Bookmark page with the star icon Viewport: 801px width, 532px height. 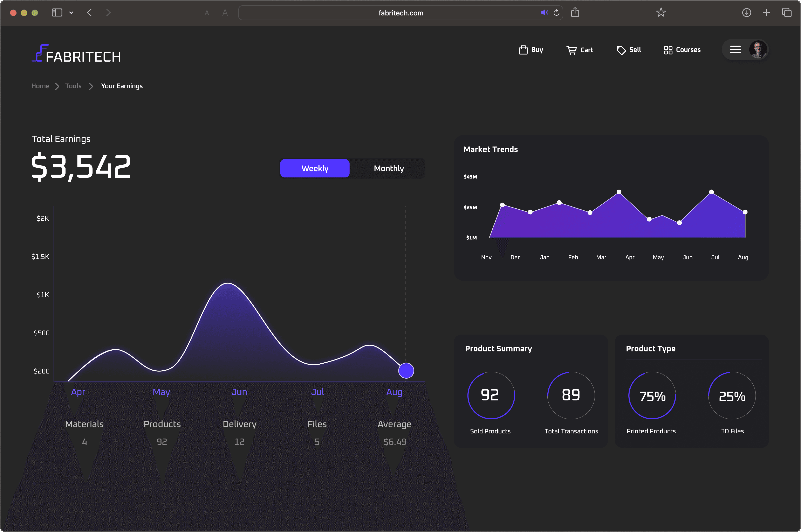(x=661, y=13)
